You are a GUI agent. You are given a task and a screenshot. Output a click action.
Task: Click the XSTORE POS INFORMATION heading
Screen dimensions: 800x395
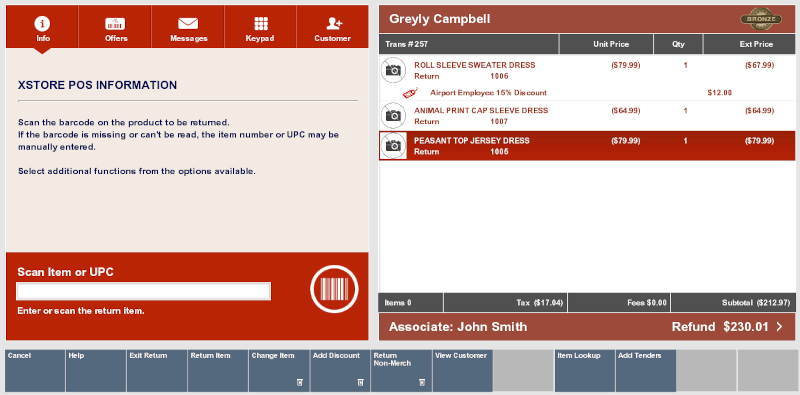[x=97, y=85]
